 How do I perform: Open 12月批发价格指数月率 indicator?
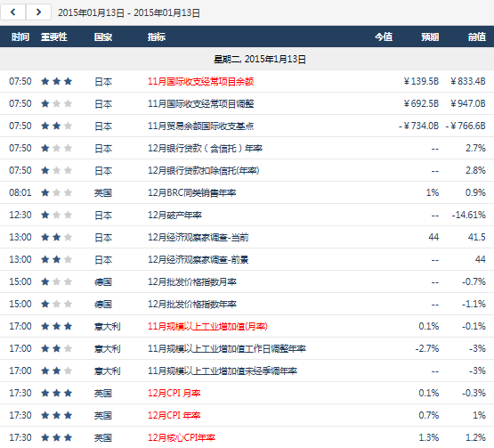[192, 281]
